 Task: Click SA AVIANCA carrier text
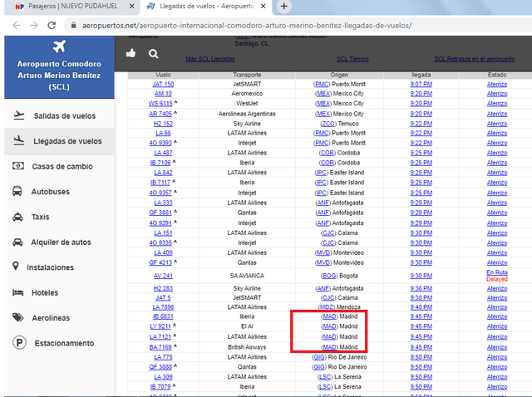click(247, 276)
